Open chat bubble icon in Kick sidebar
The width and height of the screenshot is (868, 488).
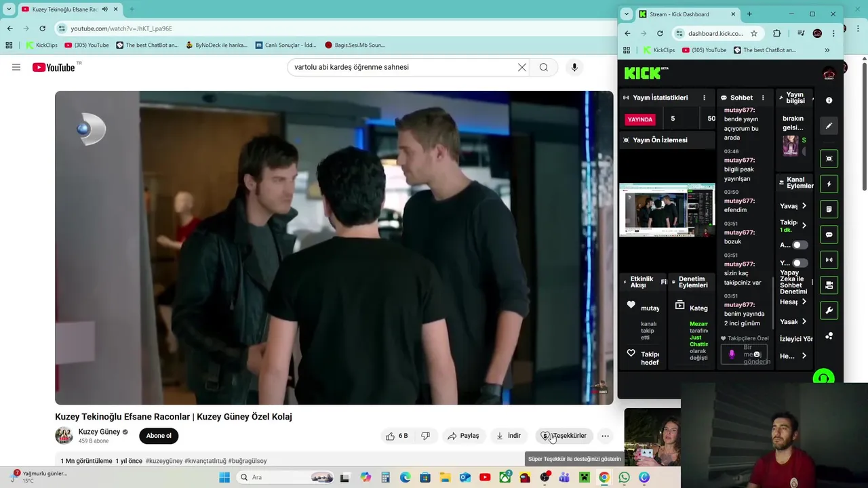[829, 235]
